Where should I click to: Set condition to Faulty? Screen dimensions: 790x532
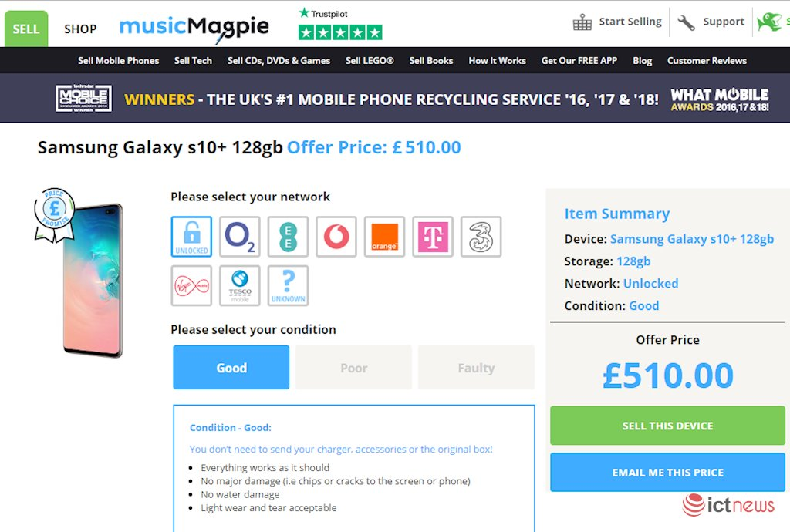tap(476, 368)
